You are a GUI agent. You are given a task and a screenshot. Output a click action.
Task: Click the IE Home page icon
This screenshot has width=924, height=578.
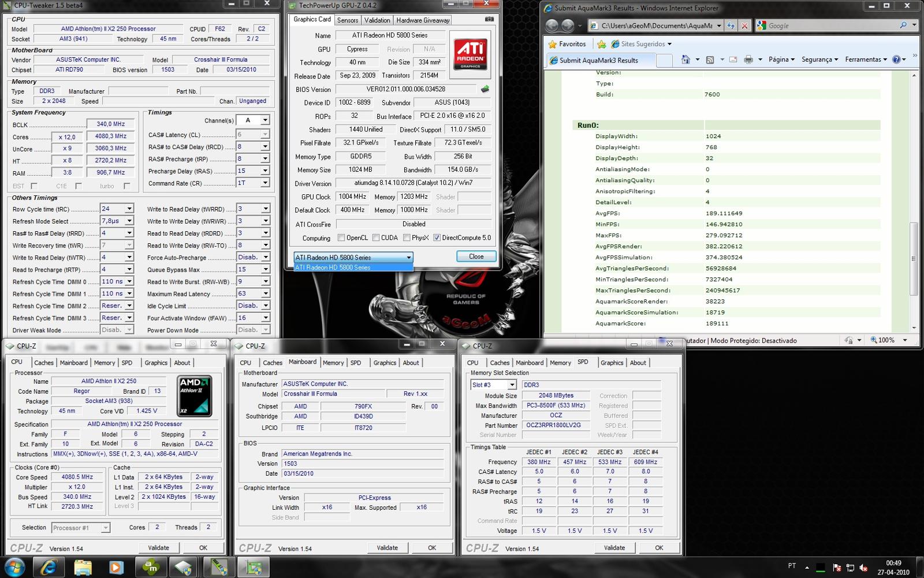[685, 60]
